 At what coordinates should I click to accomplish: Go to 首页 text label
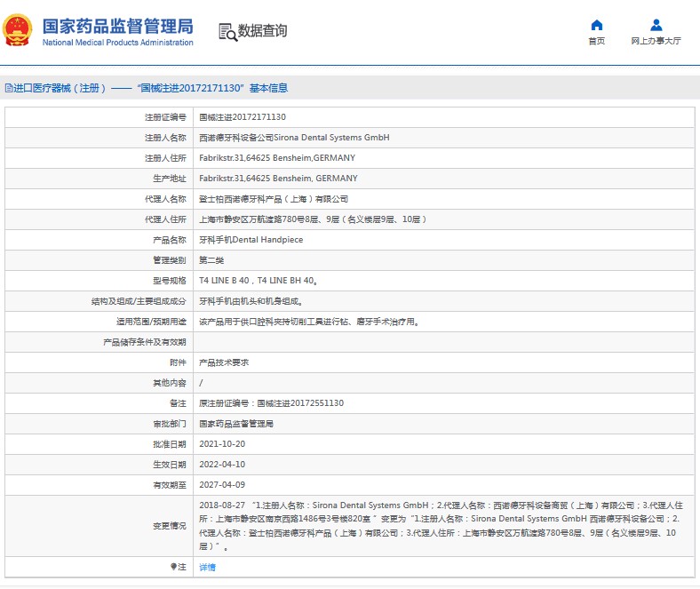click(x=596, y=41)
